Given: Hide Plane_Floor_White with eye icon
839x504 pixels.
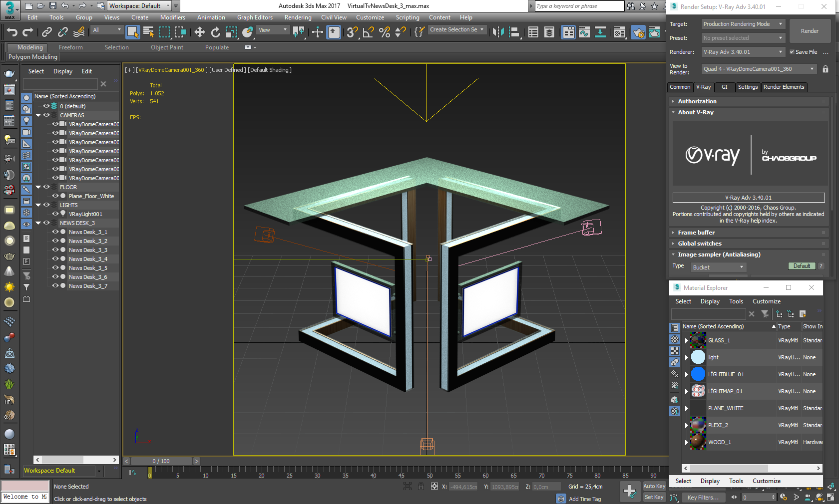Looking at the screenshot, I should [55, 196].
